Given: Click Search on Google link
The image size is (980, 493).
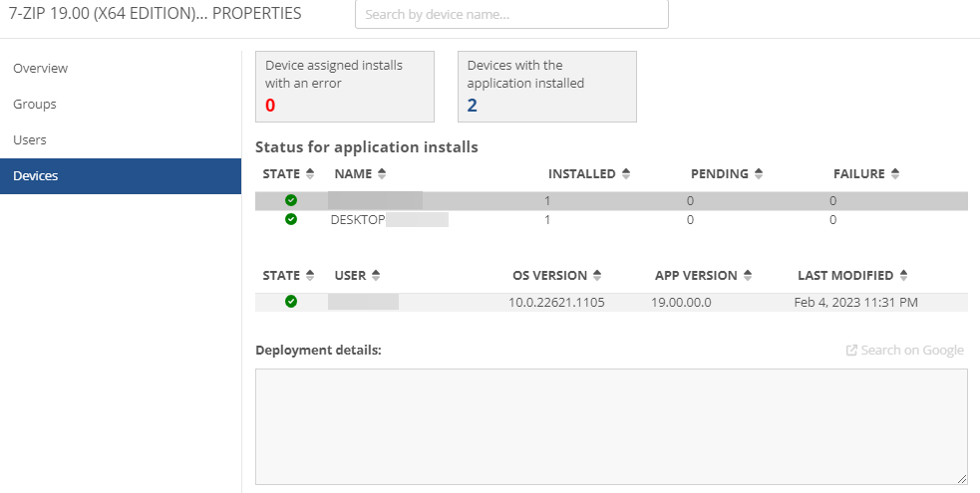Looking at the screenshot, I should coord(905,351).
